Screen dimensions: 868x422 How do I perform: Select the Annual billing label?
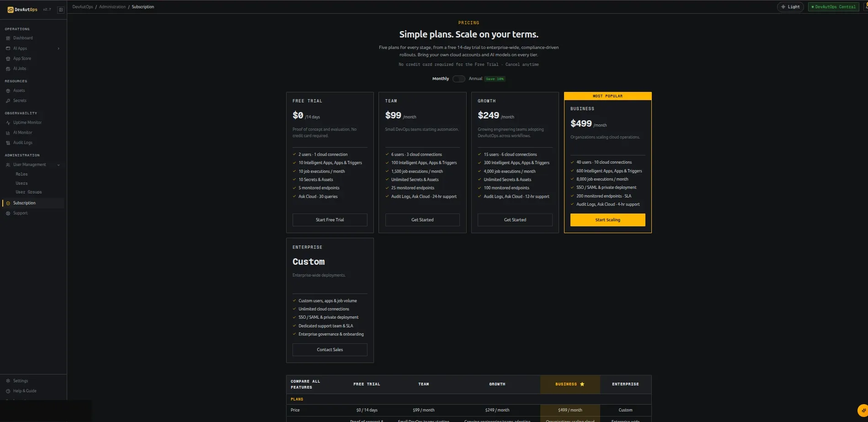click(475, 79)
